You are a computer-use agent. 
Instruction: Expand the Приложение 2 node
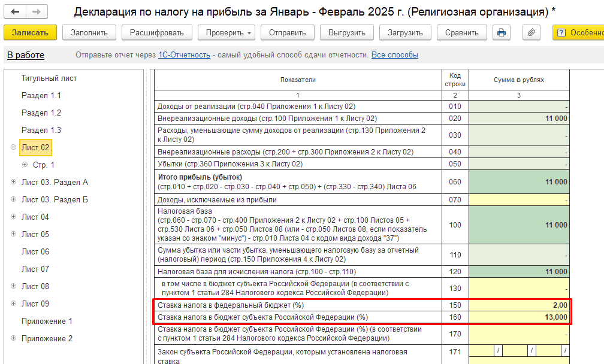[13, 338]
